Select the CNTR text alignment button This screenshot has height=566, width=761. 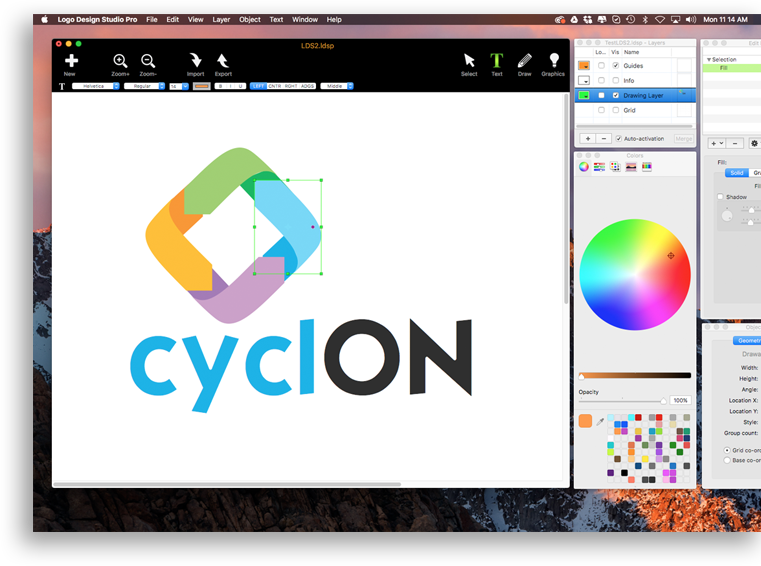tap(275, 86)
